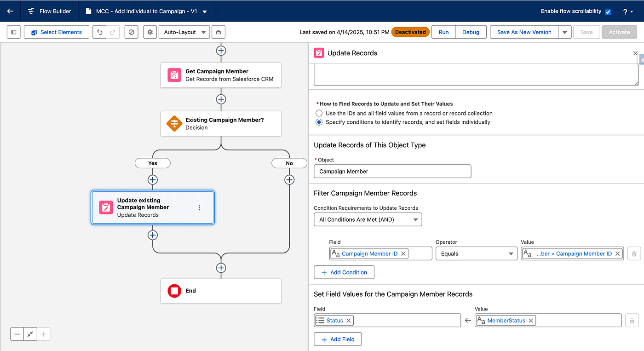Open flow settings gear icon
Screen dimensions: 644x351
(149, 32)
